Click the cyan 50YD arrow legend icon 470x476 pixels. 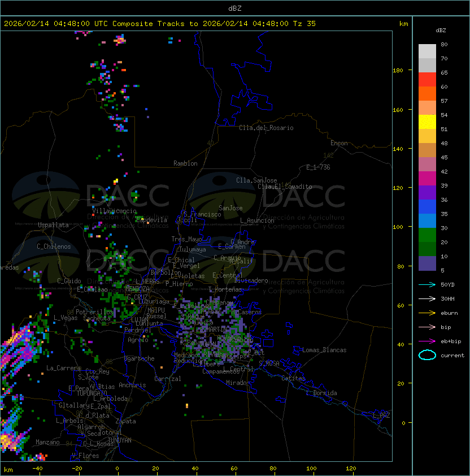click(427, 285)
